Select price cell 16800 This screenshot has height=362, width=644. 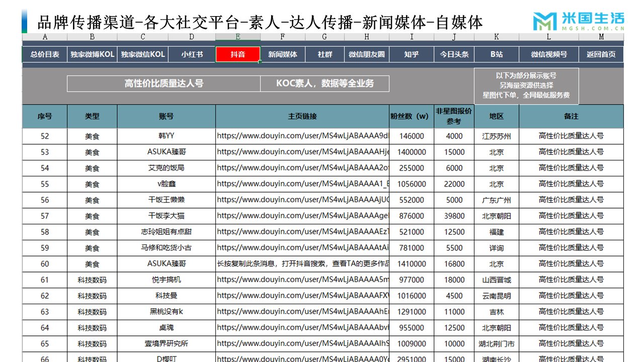point(454,263)
